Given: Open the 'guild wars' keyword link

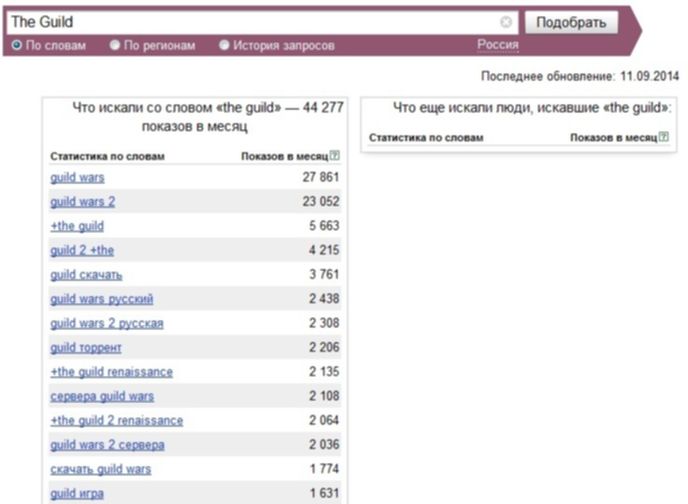Looking at the screenshot, I should [77, 178].
